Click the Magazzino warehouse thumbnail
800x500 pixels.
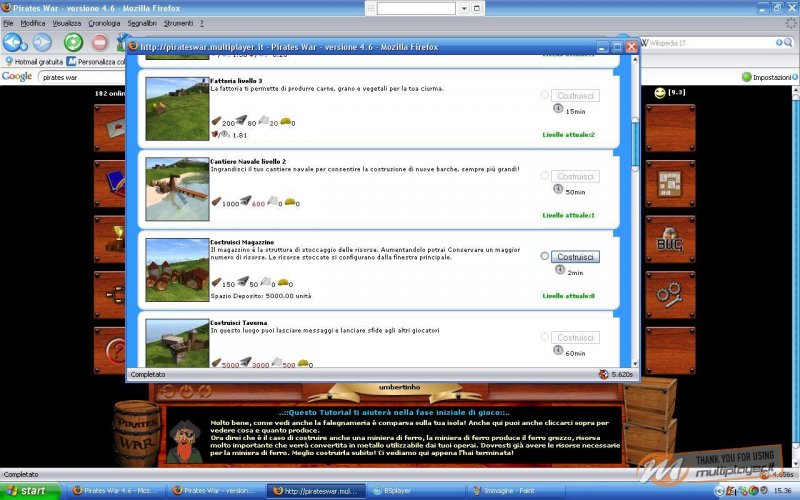click(x=177, y=269)
